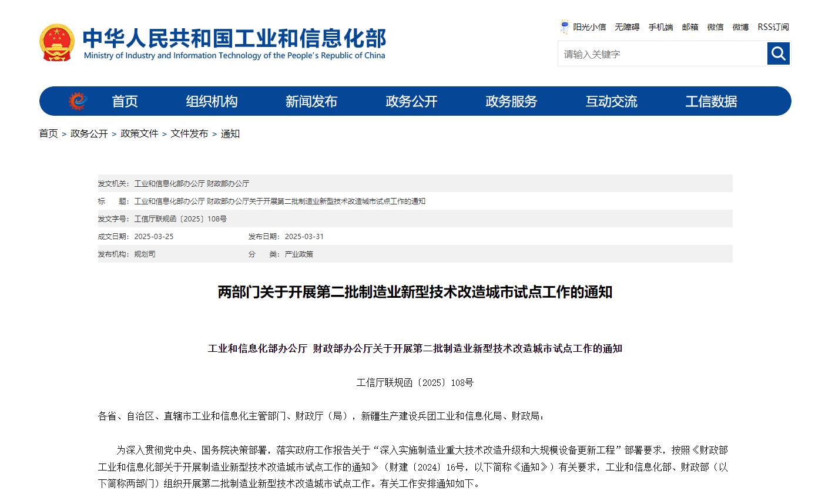Click the paragraph beginning 为深入贯彻党中央
The height and width of the screenshot is (504, 815).
point(413,467)
